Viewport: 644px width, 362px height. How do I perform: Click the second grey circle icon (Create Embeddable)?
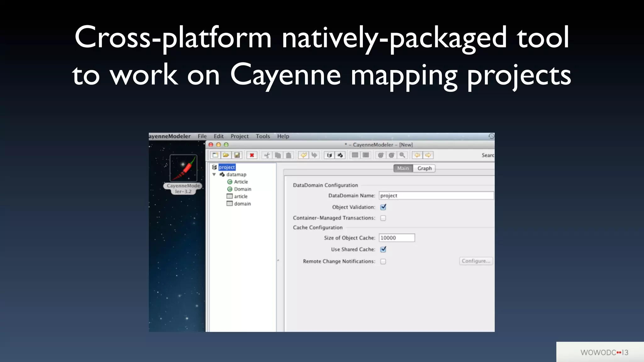[391, 155]
